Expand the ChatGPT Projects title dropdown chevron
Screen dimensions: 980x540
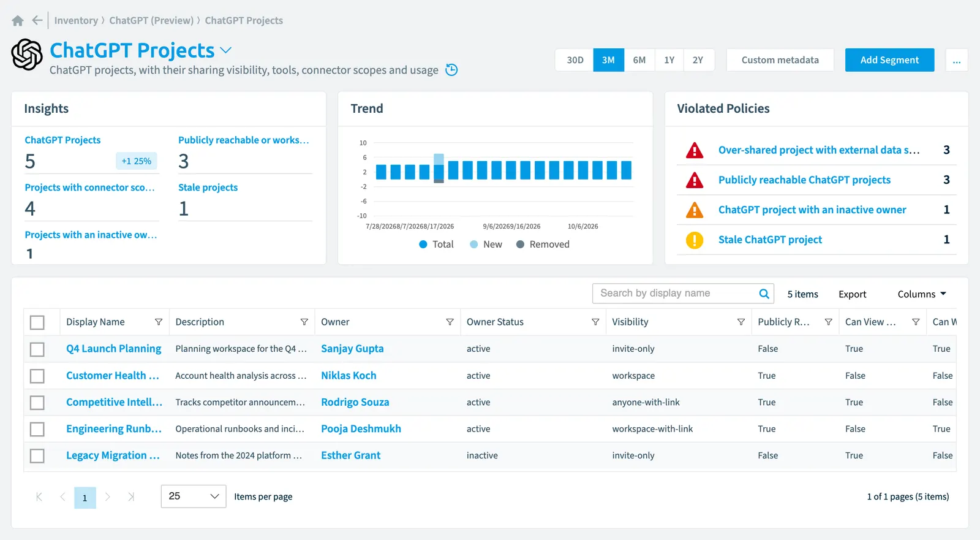[226, 50]
